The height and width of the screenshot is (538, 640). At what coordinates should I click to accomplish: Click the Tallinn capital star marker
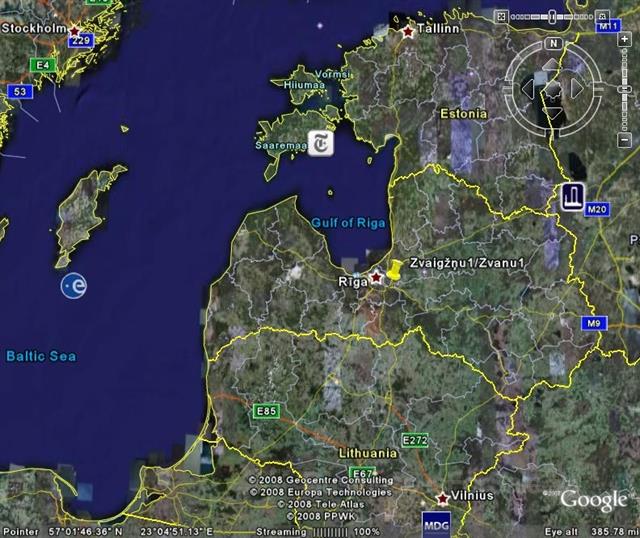click(407, 32)
